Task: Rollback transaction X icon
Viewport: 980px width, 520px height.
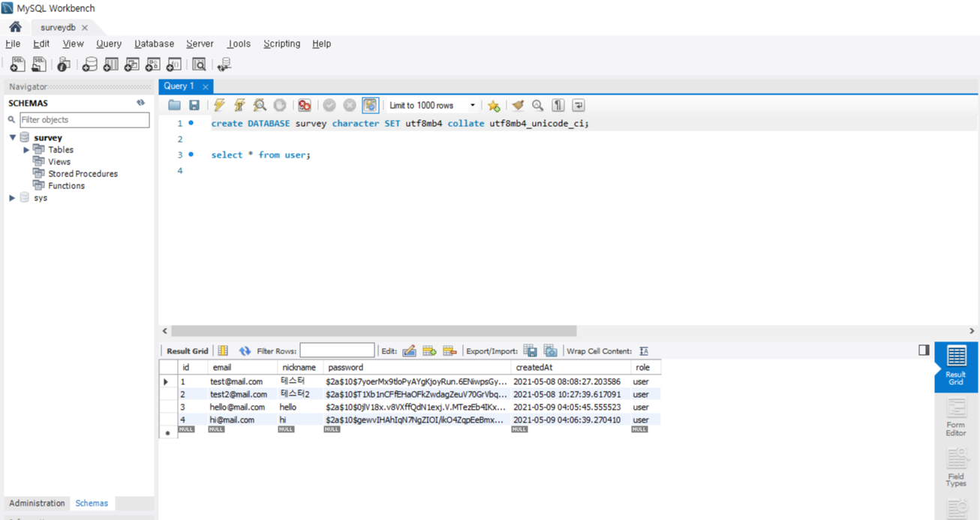Action: (350, 105)
